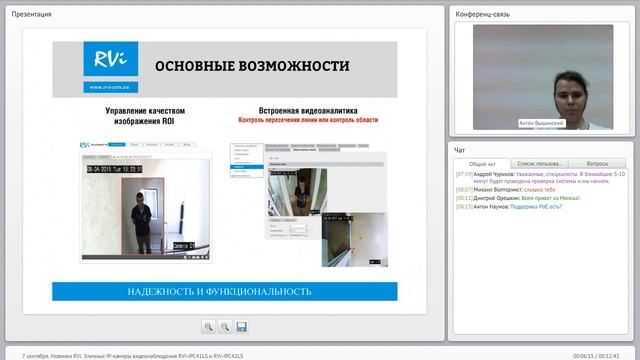
Task: Click the www.rvi-cctv.ru link box
Action: click(x=111, y=87)
